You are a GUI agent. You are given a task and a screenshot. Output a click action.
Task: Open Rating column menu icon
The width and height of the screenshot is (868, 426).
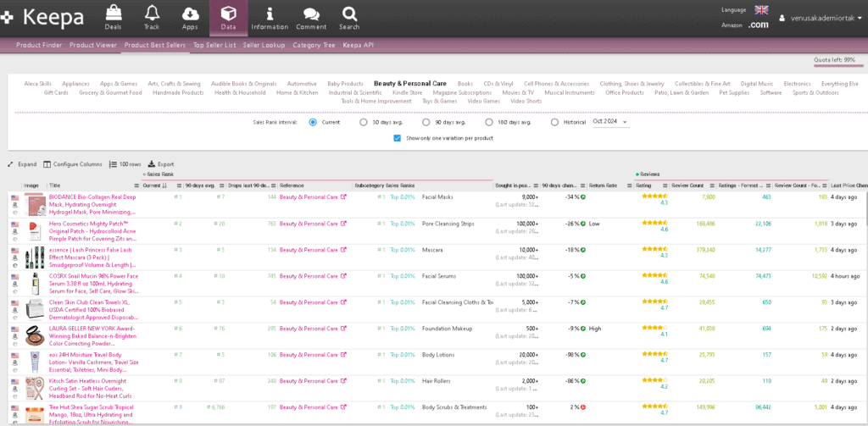coord(665,185)
